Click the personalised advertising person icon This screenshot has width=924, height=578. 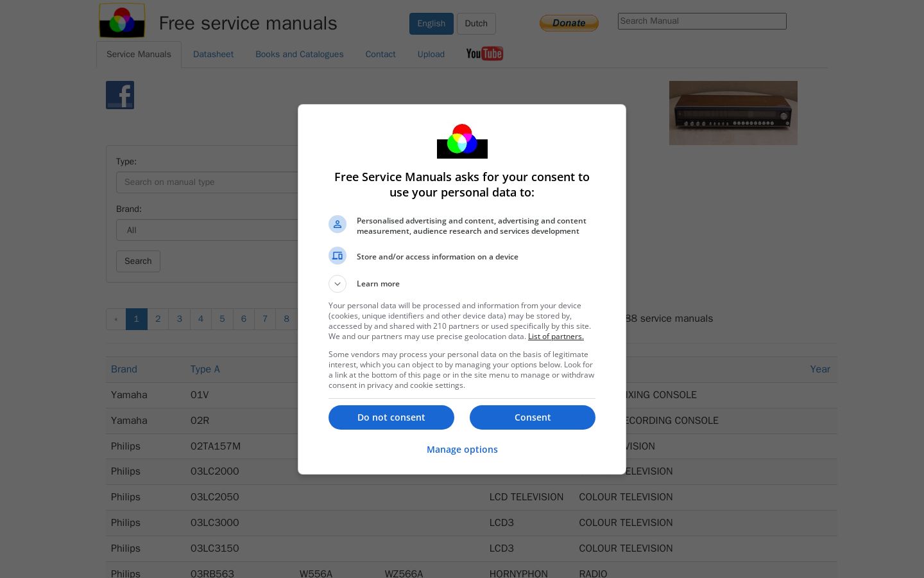[338, 224]
